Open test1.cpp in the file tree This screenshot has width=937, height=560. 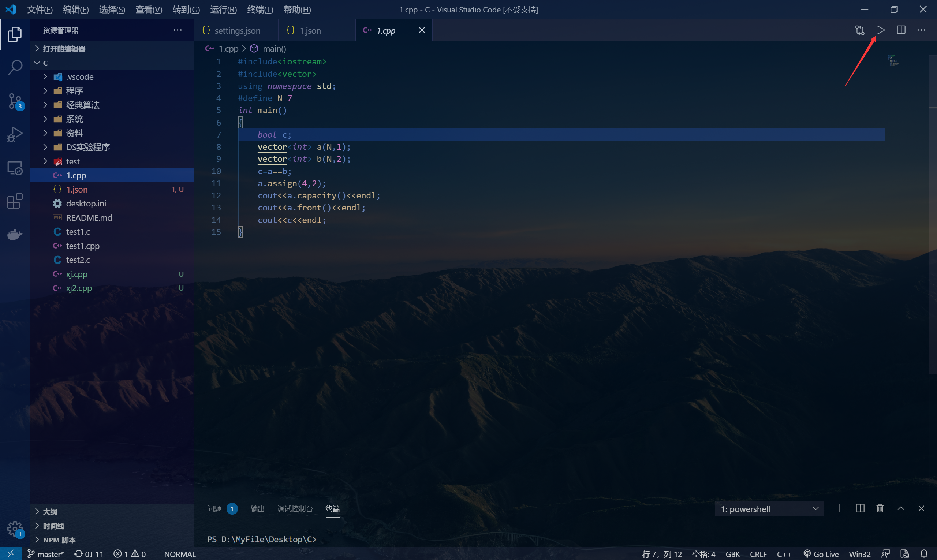[x=112, y=246]
